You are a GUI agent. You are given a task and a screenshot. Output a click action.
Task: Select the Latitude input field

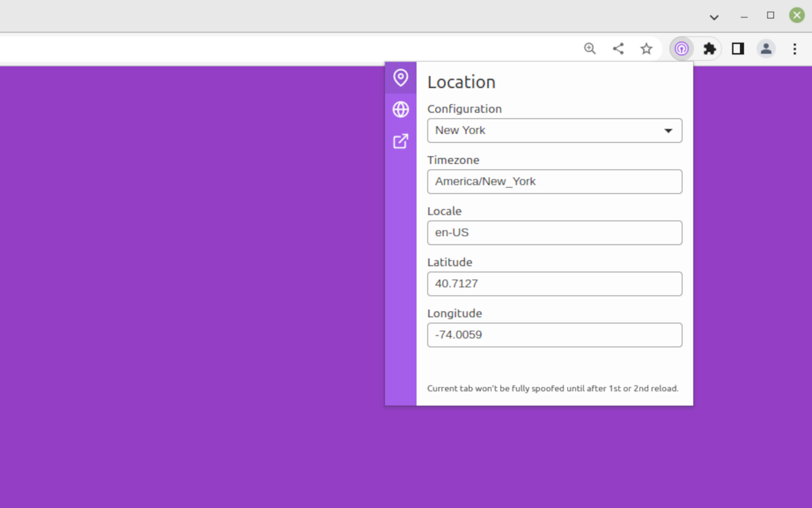[554, 284]
